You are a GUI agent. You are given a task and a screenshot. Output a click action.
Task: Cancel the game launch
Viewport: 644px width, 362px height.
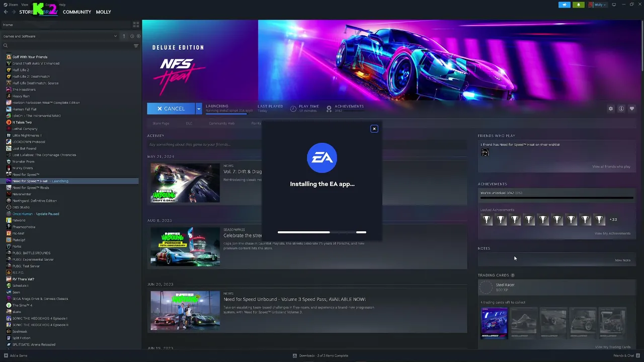pyautogui.click(x=171, y=109)
